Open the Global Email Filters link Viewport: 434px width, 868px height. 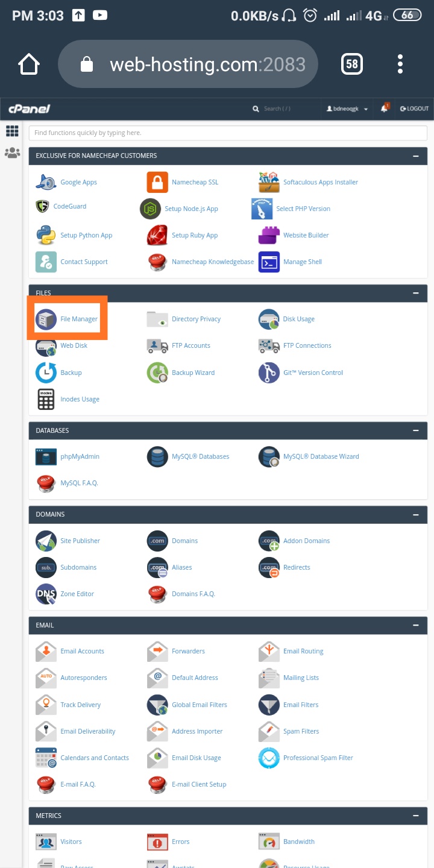point(199,705)
